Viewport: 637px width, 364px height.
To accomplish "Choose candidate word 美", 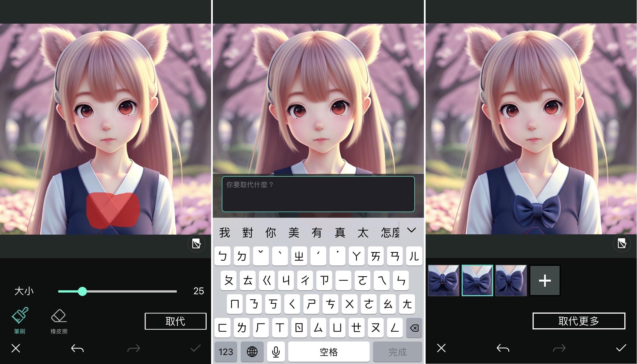I will pyautogui.click(x=294, y=233).
